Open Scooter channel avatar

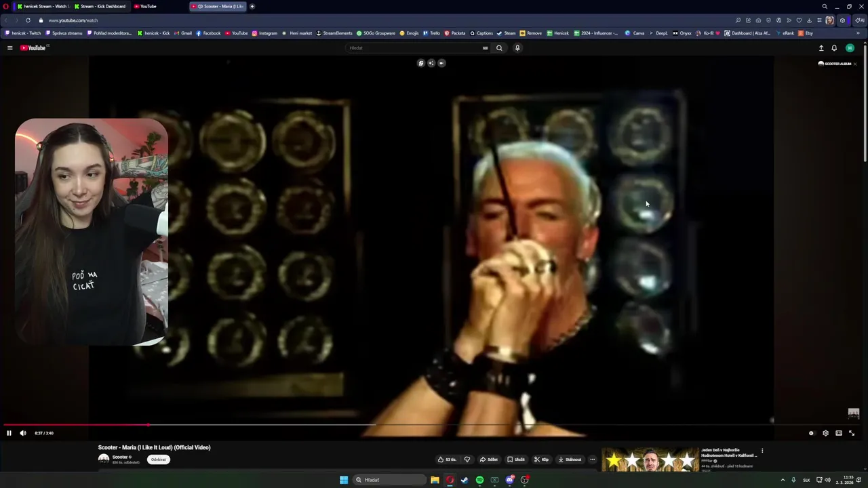pos(104,459)
